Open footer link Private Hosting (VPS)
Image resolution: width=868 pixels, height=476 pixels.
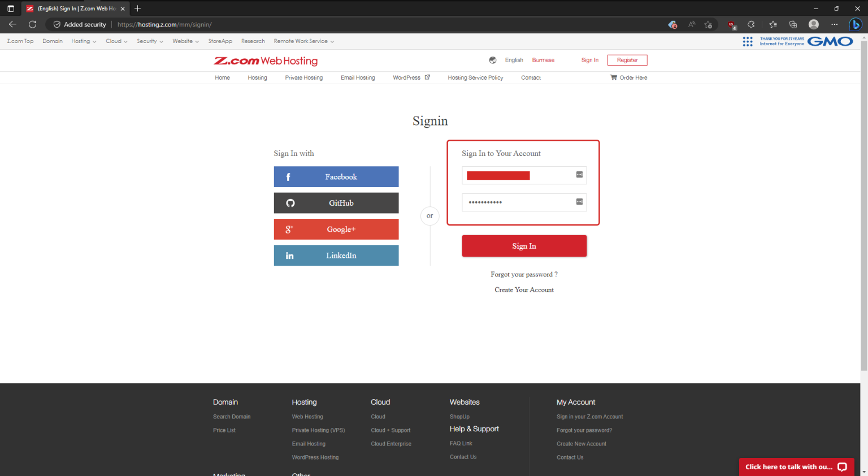click(x=318, y=430)
